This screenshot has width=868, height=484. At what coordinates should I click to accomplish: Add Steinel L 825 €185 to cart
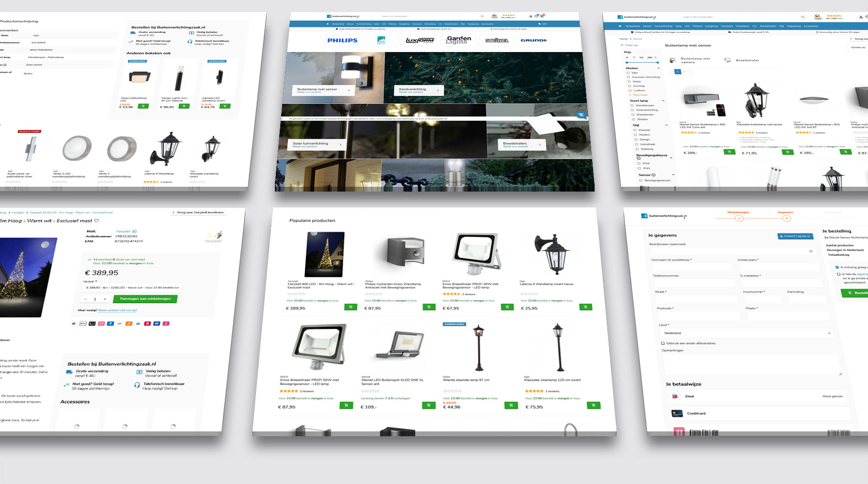pyautogui.click(x=846, y=152)
